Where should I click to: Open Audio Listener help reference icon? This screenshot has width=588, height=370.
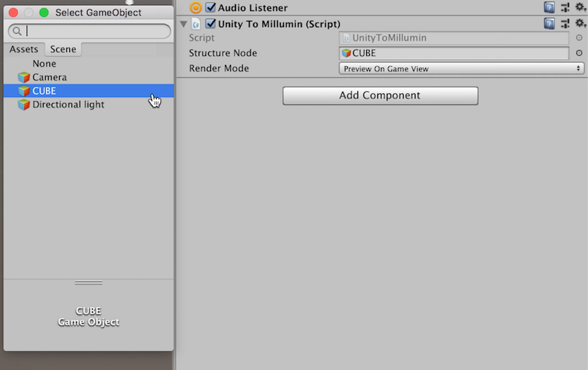coord(549,7)
